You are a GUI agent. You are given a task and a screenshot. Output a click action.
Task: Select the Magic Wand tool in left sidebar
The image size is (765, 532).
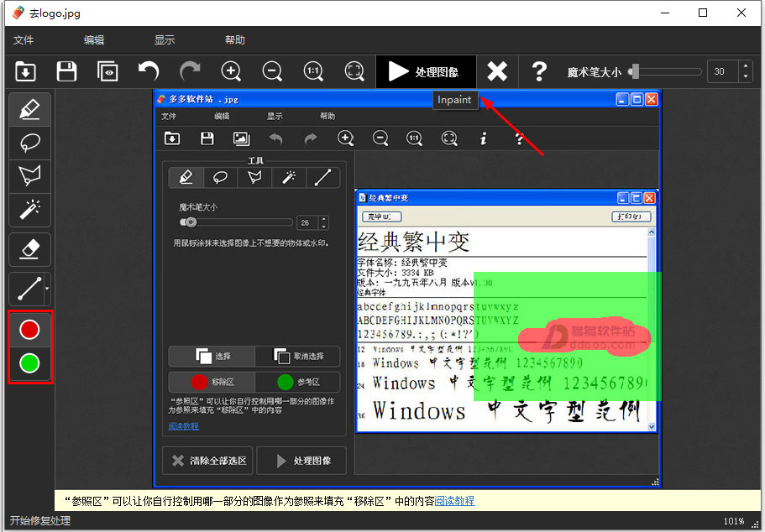[29, 210]
